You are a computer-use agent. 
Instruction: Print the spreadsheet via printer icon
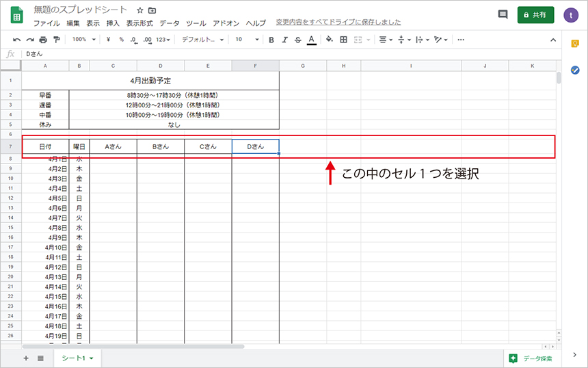click(43, 40)
